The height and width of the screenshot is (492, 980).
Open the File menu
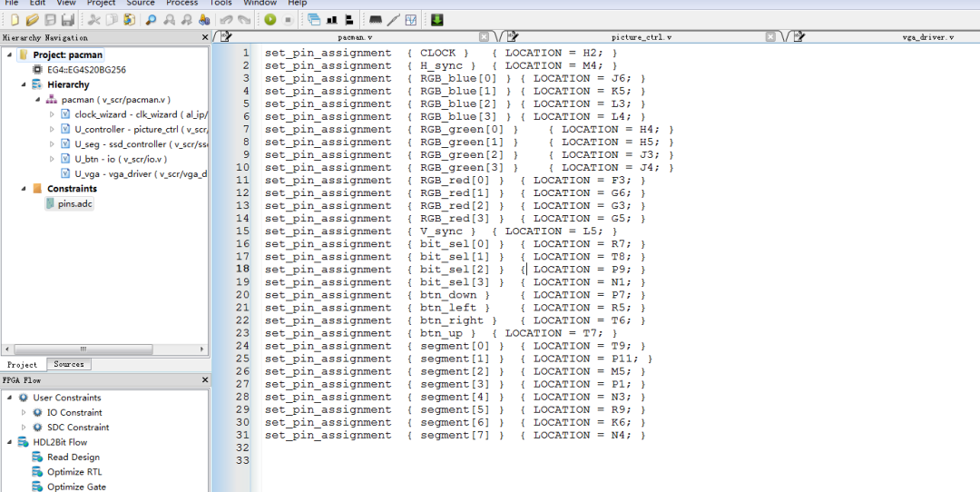[x=11, y=3]
